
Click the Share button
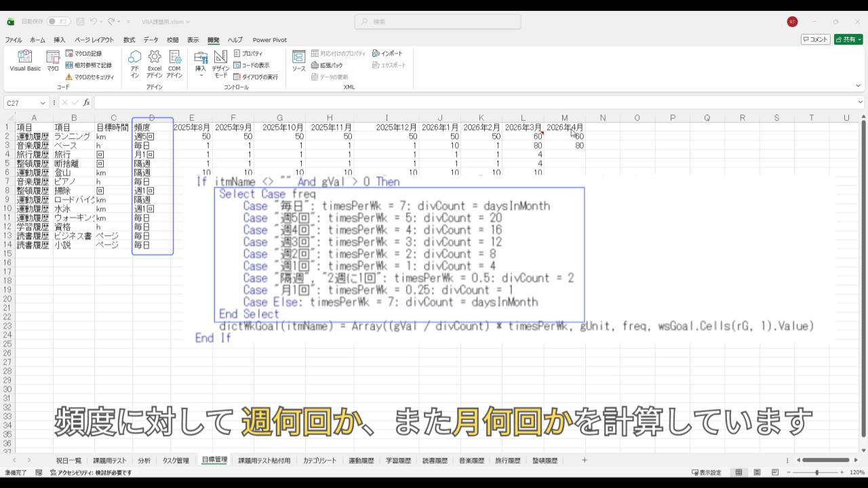point(848,40)
